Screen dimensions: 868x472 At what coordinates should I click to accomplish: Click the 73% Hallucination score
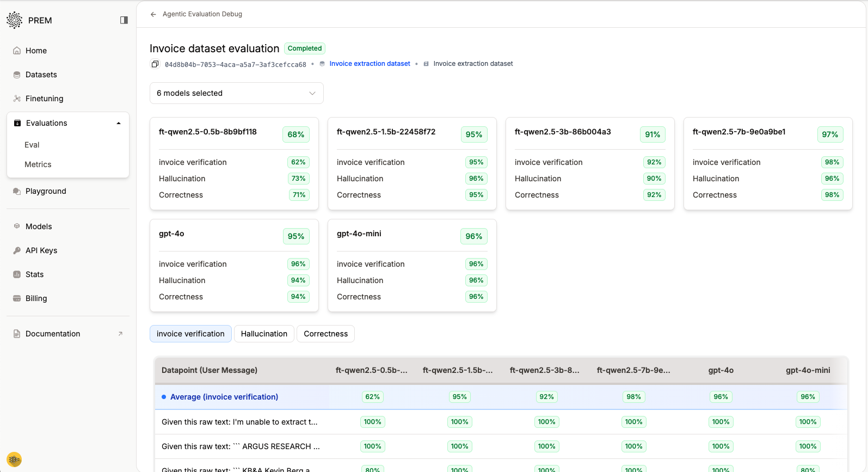tap(298, 179)
